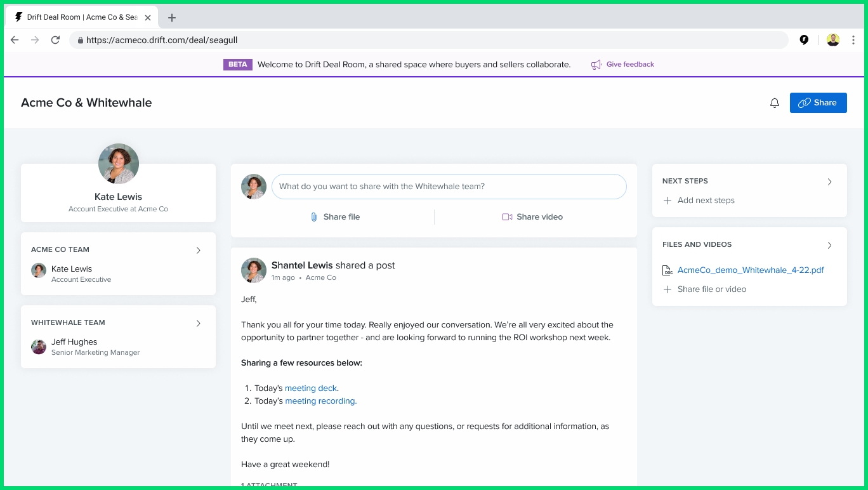This screenshot has height=490, width=868.
Task: Click the plus icon beside Add next steps
Action: pyautogui.click(x=667, y=201)
